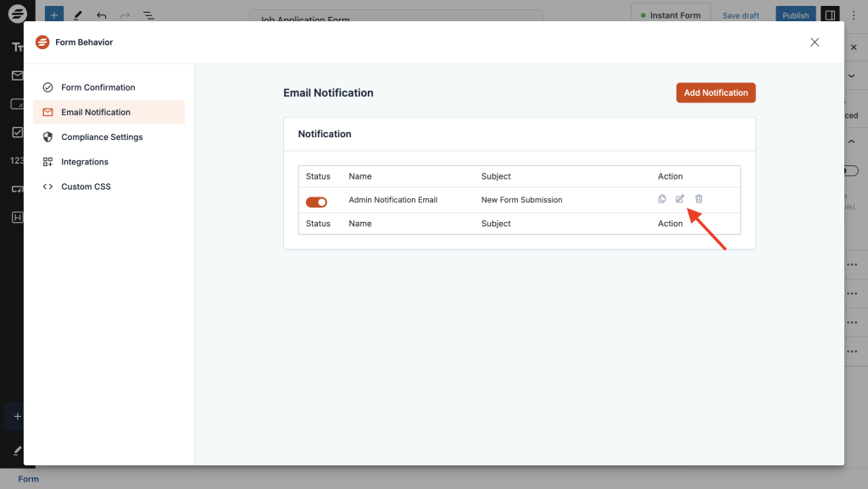
Task: Select the edit pencil tool in the toolbar
Action: tap(77, 14)
